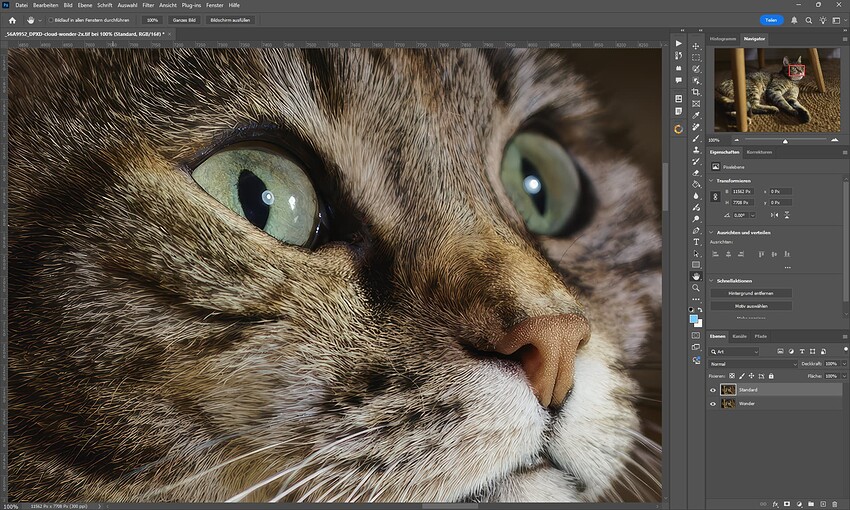Open the Filter menu
The height and width of the screenshot is (510, 850).
[148, 5]
